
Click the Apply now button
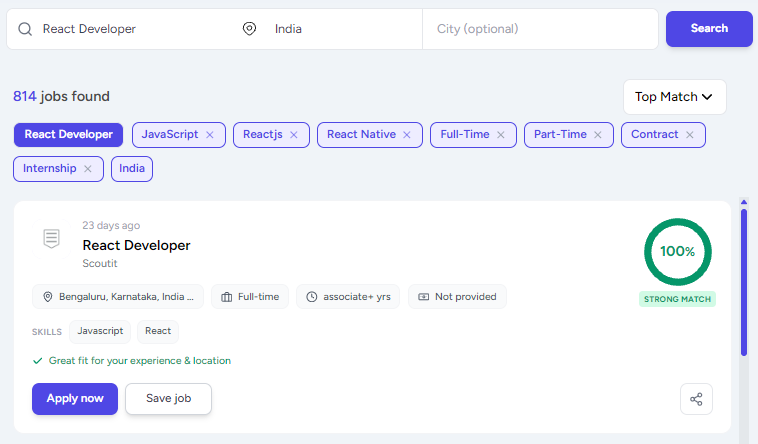coord(75,399)
